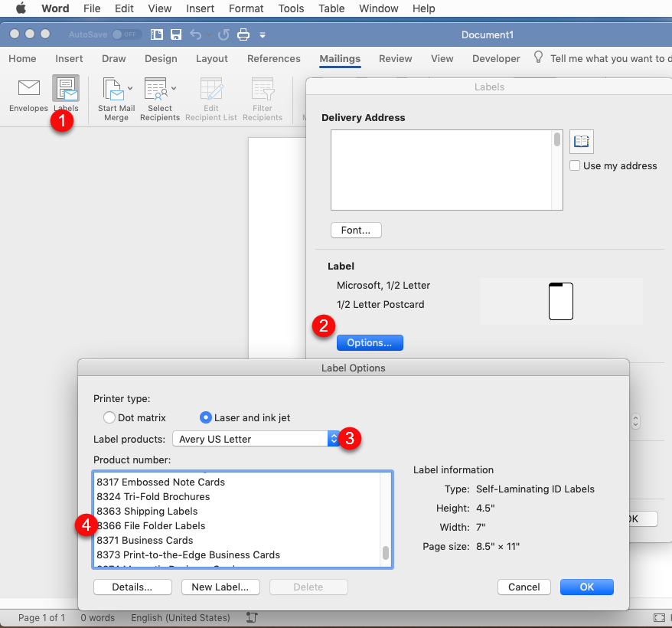Select the Dot matrix printer type
This screenshot has height=628, width=672.
[109, 417]
